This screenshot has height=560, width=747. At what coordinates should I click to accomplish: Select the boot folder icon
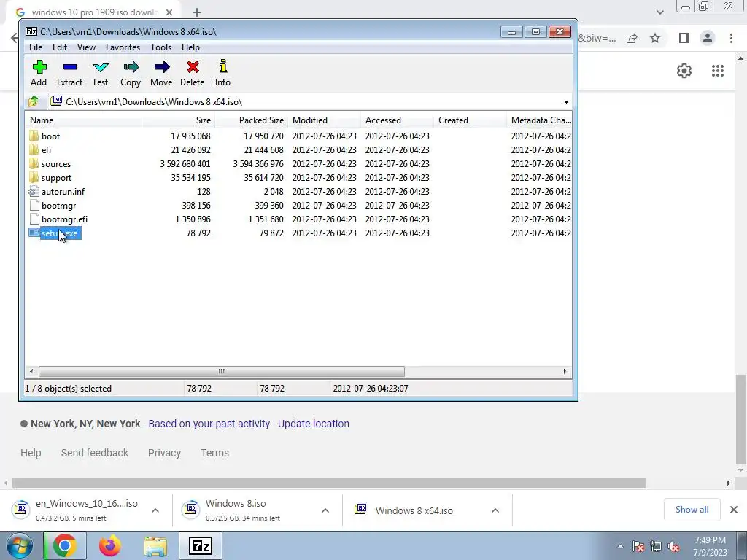34,136
